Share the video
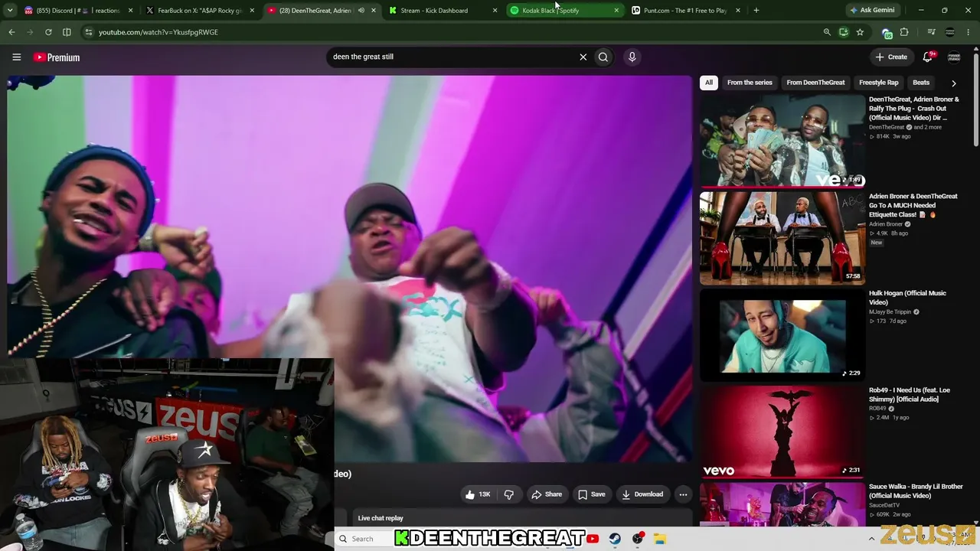 point(547,494)
